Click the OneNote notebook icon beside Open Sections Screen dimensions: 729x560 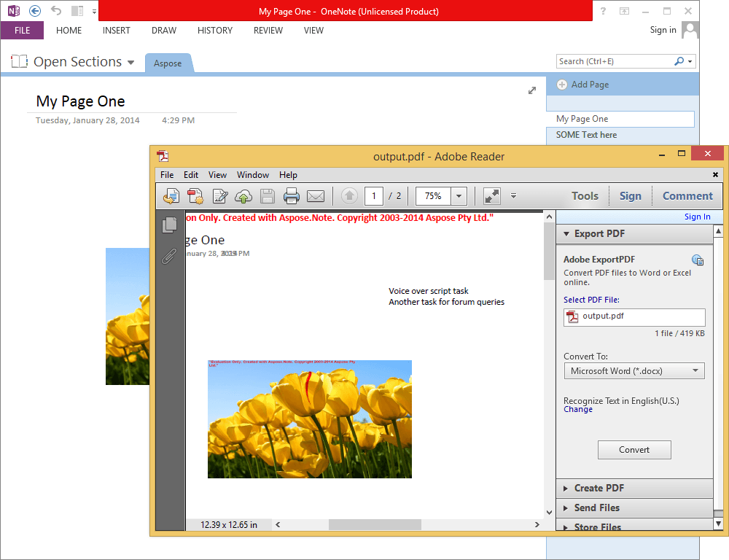coord(19,61)
